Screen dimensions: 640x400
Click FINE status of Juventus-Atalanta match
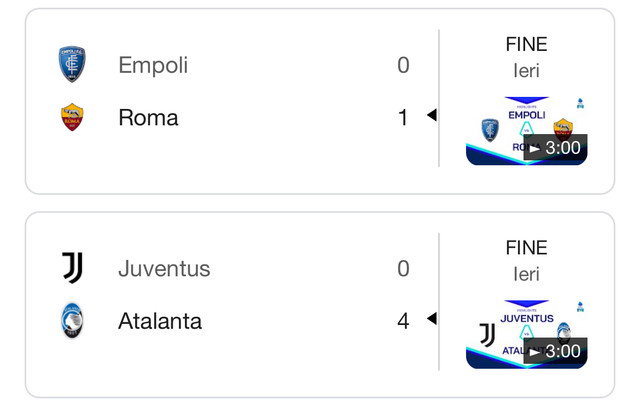point(527,247)
